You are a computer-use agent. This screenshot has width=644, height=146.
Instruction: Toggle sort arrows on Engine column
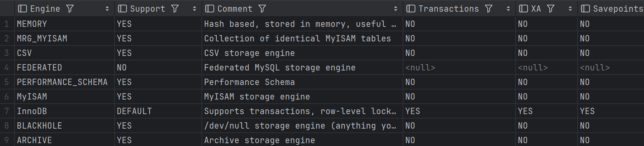107,9
